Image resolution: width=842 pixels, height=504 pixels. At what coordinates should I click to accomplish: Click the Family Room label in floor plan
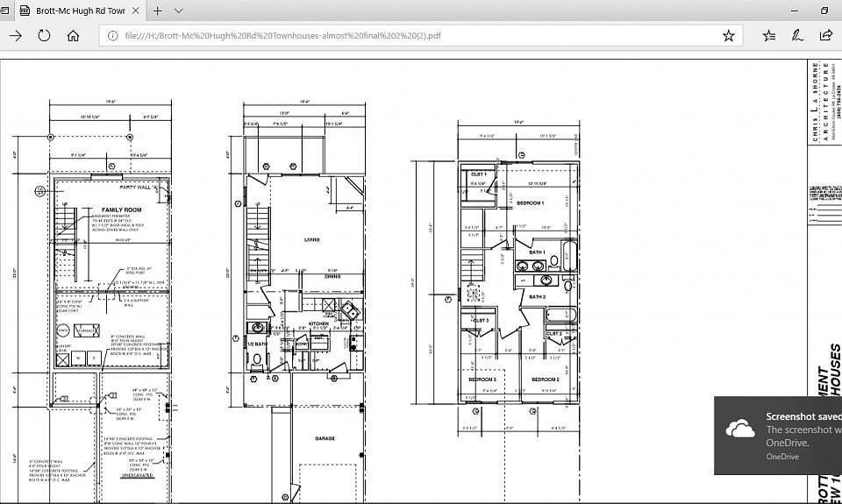[x=121, y=210]
